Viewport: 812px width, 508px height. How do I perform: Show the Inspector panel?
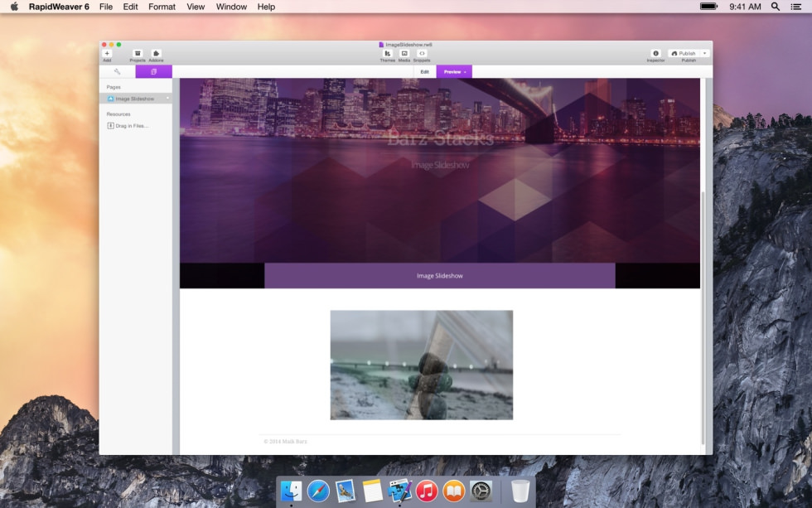pos(655,53)
